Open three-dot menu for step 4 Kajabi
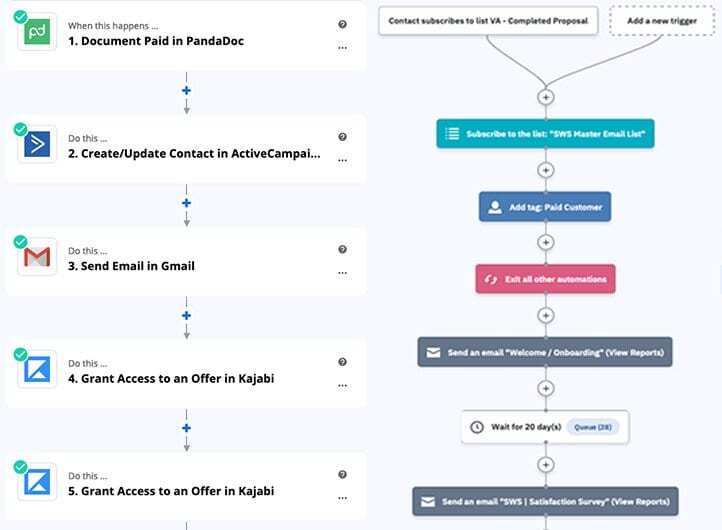722x530 pixels. (342, 386)
